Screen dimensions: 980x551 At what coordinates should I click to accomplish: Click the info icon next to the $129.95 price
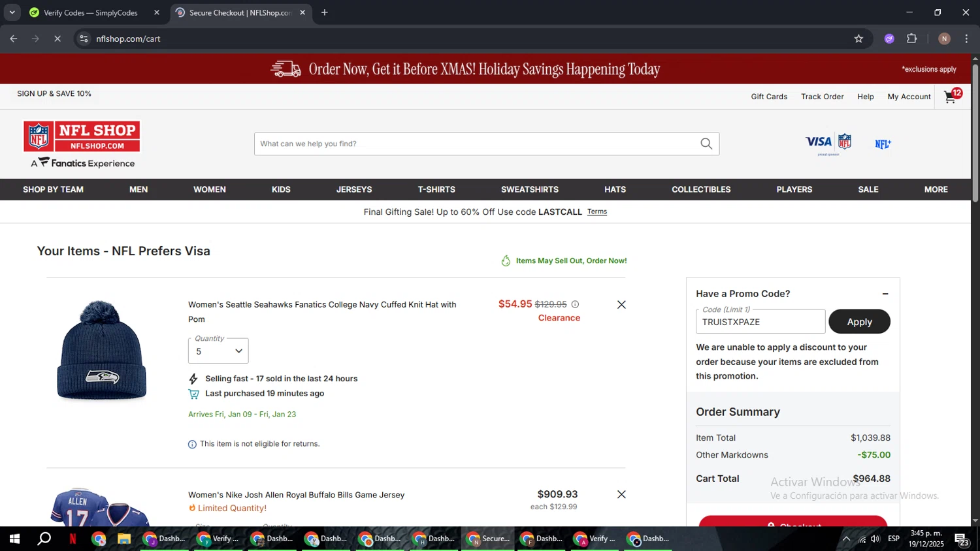pyautogui.click(x=575, y=304)
